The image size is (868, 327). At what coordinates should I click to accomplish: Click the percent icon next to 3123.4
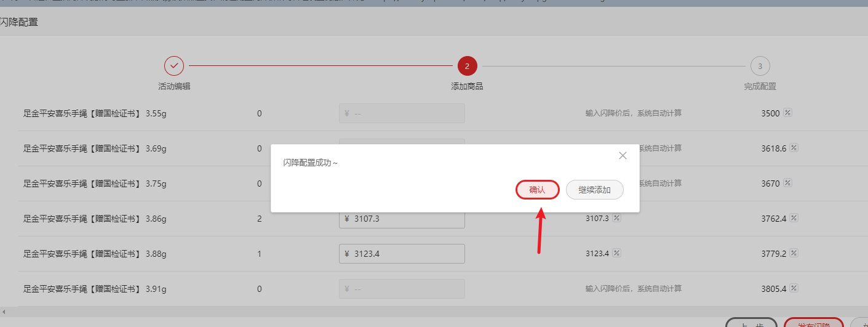click(x=616, y=253)
